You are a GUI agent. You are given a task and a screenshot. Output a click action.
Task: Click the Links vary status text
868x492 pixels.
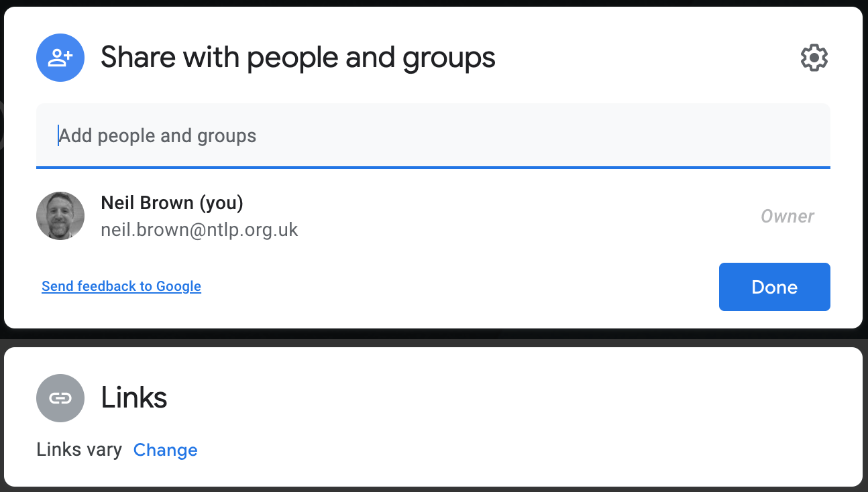coord(79,450)
